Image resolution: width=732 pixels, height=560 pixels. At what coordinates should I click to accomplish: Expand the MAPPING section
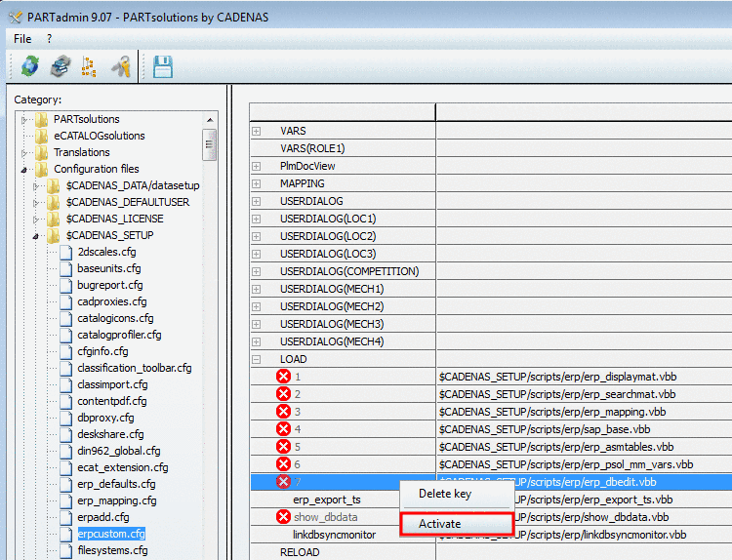[257, 183]
